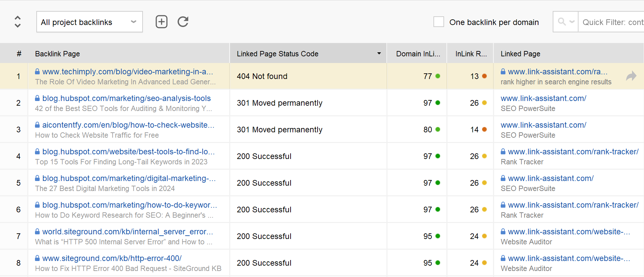Open the blog.hubspot.com digital-marketing backlink
Viewport: 644px width, 277px height.
click(x=129, y=178)
